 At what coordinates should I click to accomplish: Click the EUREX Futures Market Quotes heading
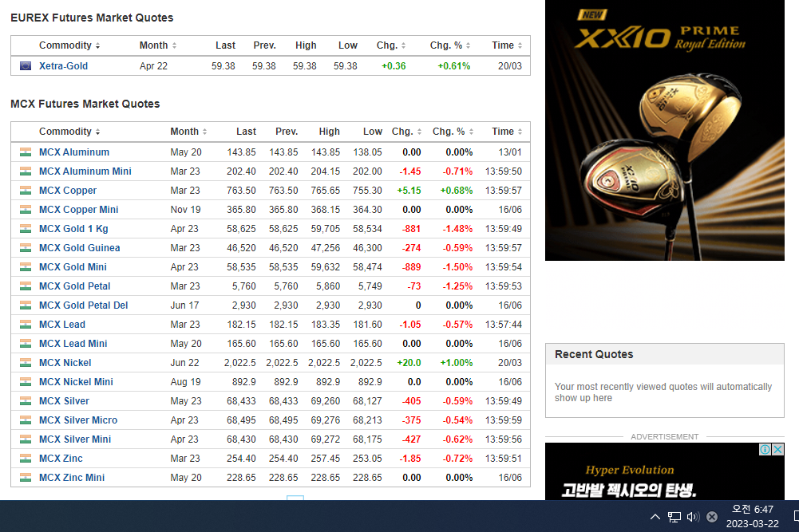click(x=92, y=18)
